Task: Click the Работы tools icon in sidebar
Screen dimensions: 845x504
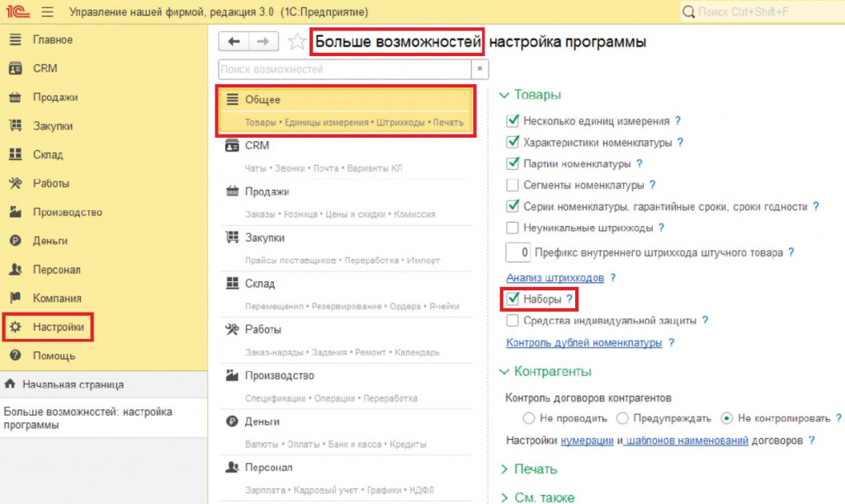Action: 15,183
